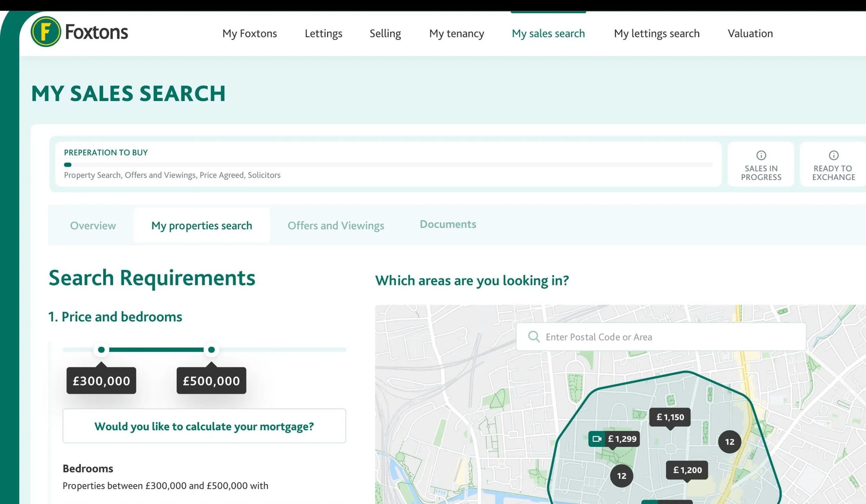Switch to the Documents tab
This screenshot has height=504, width=866.
coord(448,224)
